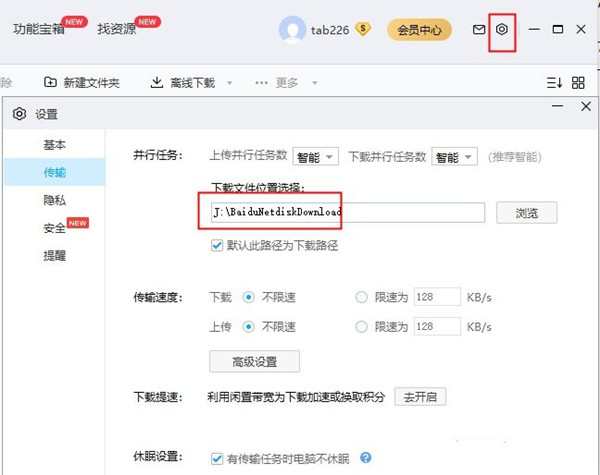
Task: Select download speed limit 128 KB/s radio
Action: coord(362,297)
